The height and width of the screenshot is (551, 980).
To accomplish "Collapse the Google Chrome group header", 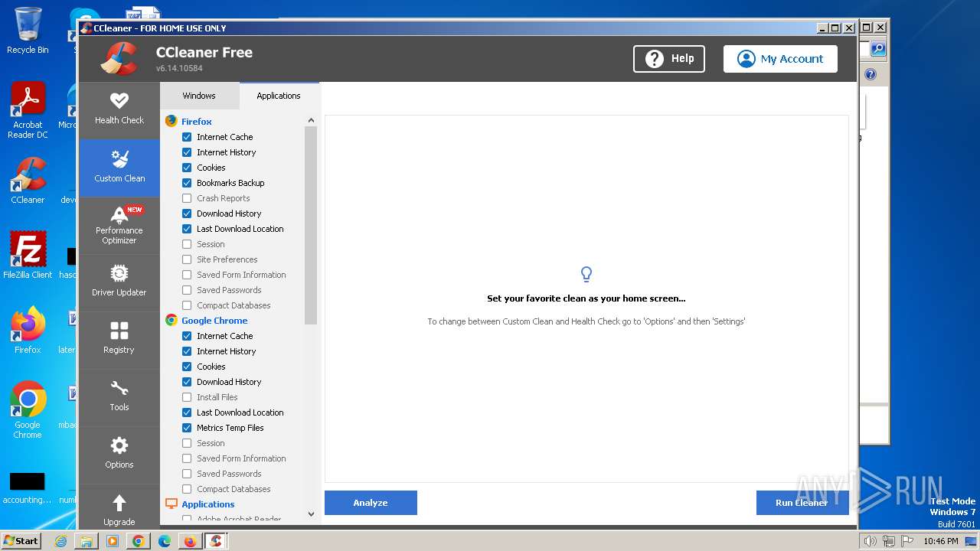I will tap(214, 320).
